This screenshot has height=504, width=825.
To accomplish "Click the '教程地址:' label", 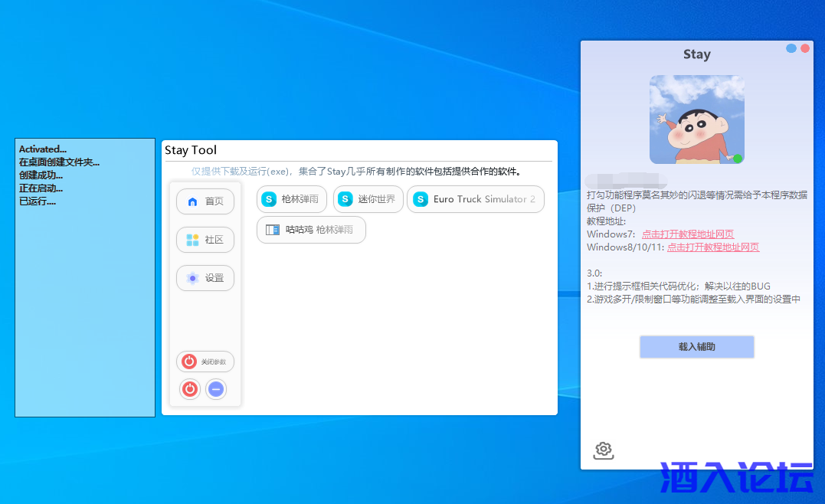I will tap(606, 221).
